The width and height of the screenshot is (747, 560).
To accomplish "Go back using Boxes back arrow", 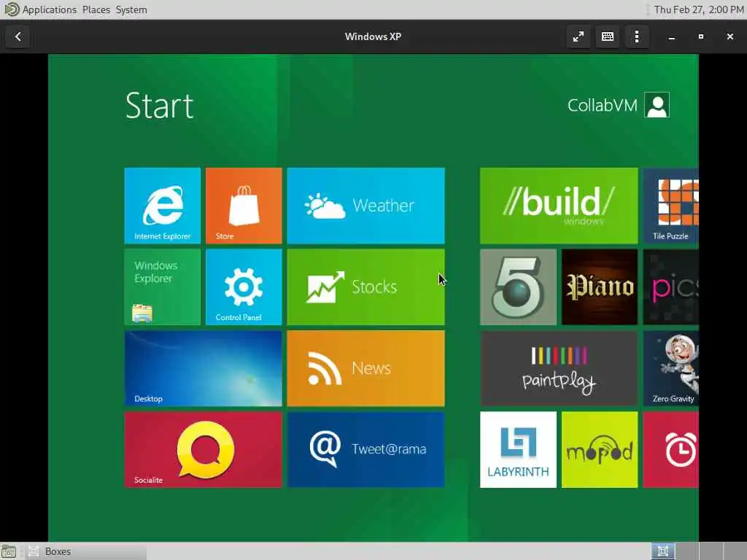I will [18, 36].
